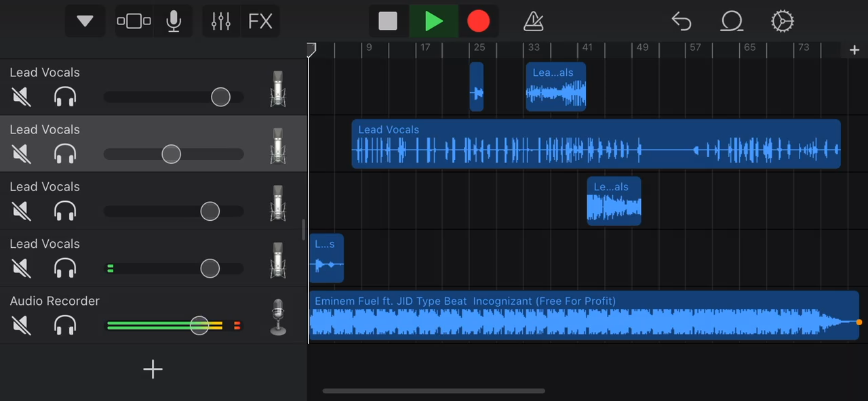Viewport: 868px width, 401px height.
Task: Tap the orange loop handle on beat region
Action: (859, 322)
